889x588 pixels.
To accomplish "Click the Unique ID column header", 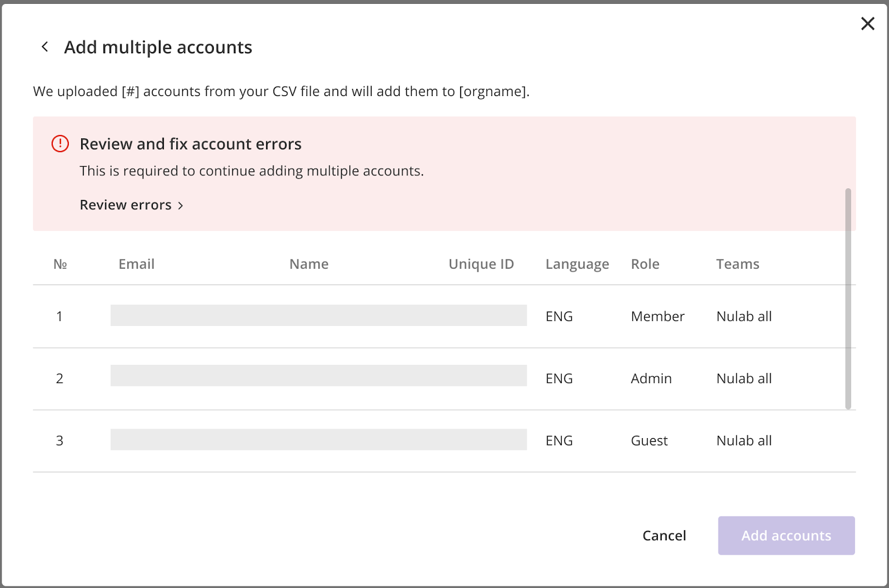I will (x=481, y=264).
